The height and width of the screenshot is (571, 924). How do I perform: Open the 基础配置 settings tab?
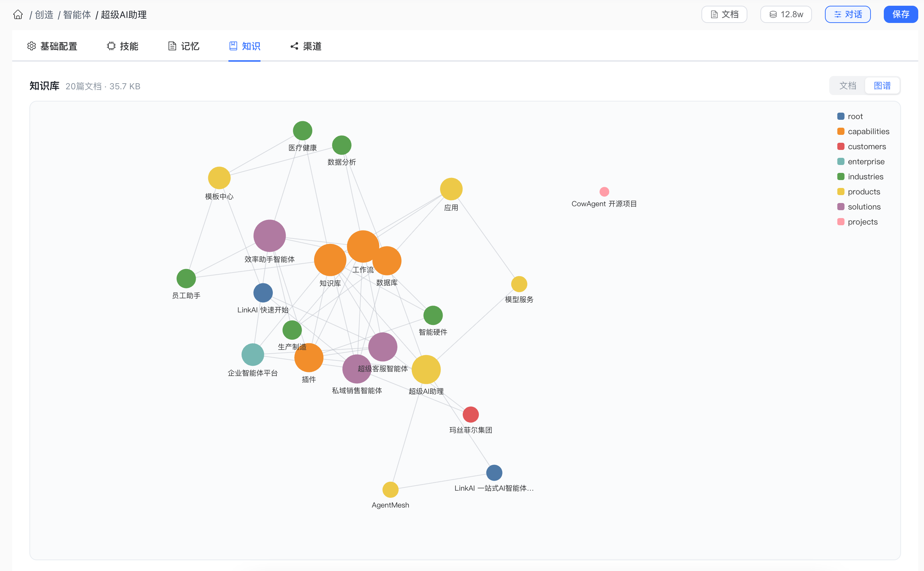52,46
